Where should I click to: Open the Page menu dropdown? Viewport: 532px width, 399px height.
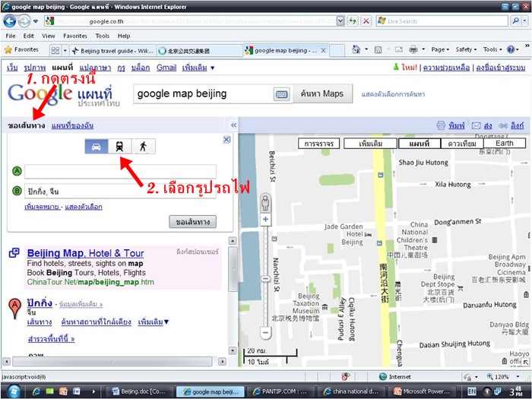pos(440,49)
